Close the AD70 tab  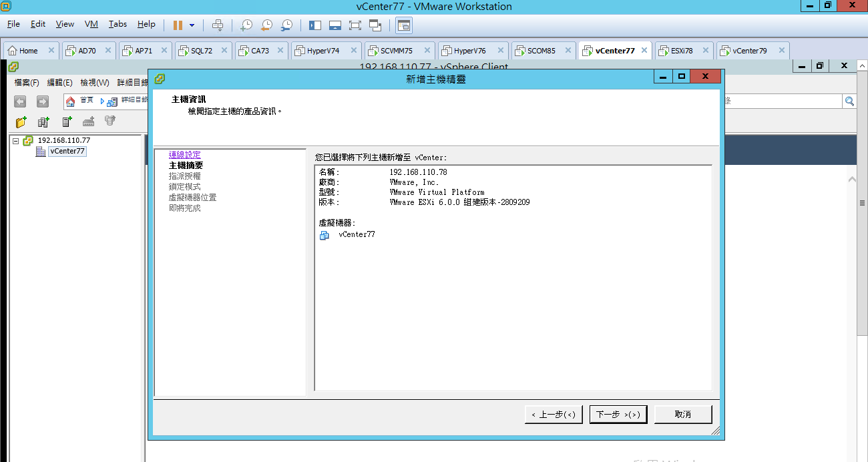point(108,51)
